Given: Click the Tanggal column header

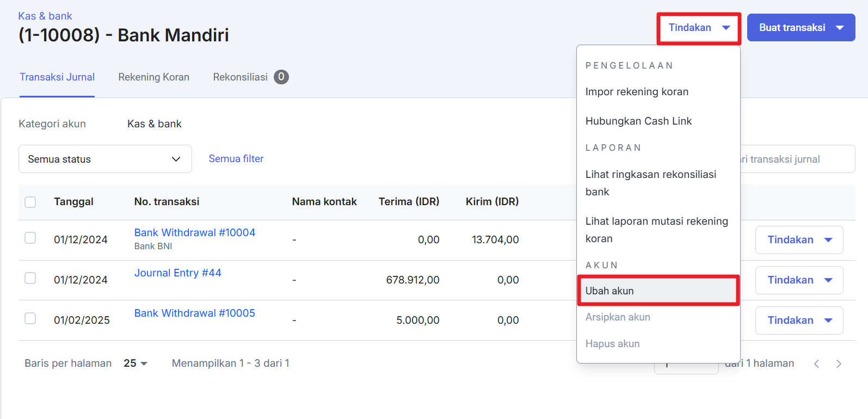Looking at the screenshot, I should pyautogui.click(x=73, y=201).
